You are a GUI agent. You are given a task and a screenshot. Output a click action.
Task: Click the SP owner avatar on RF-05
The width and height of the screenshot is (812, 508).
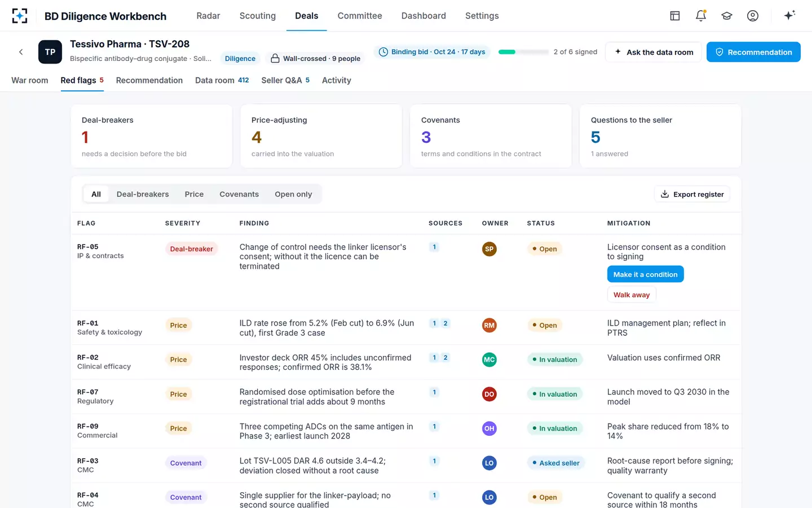(x=489, y=249)
